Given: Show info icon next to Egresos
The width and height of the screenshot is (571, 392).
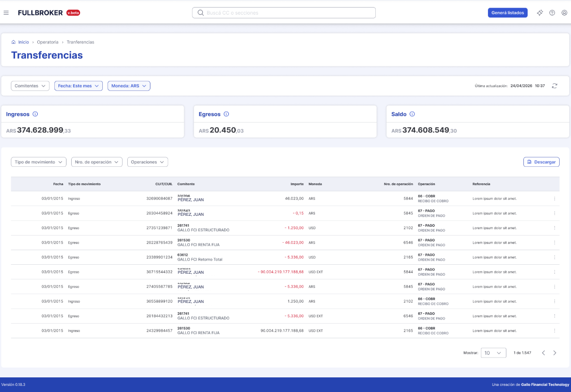Looking at the screenshot, I should click(226, 114).
